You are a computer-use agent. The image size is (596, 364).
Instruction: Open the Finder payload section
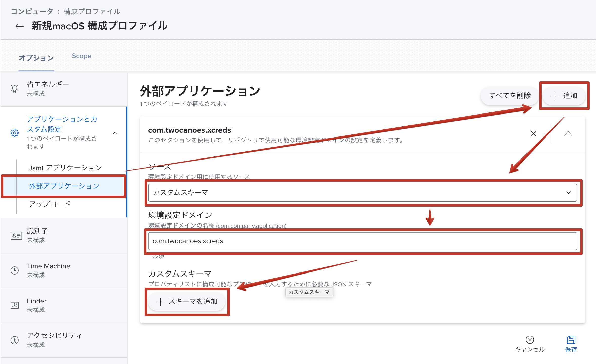tap(64, 305)
